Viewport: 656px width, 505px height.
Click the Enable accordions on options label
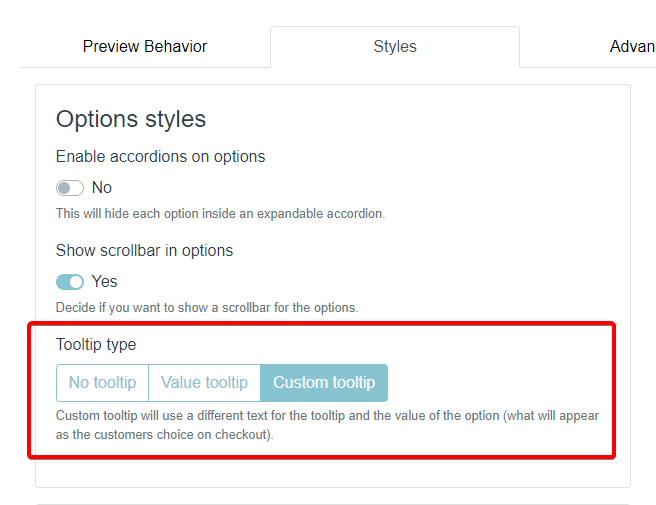click(160, 156)
